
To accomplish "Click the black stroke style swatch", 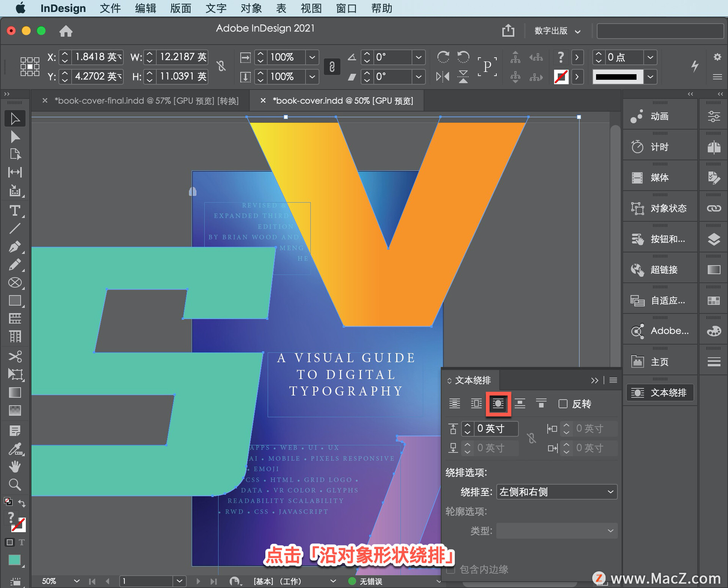I will (x=616, y=77).
